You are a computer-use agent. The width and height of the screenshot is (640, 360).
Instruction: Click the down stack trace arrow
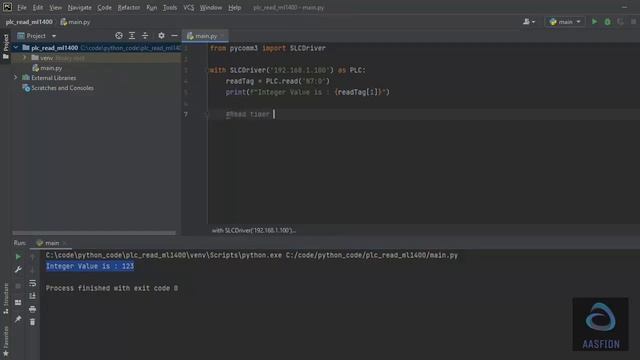tap(33, 270)
